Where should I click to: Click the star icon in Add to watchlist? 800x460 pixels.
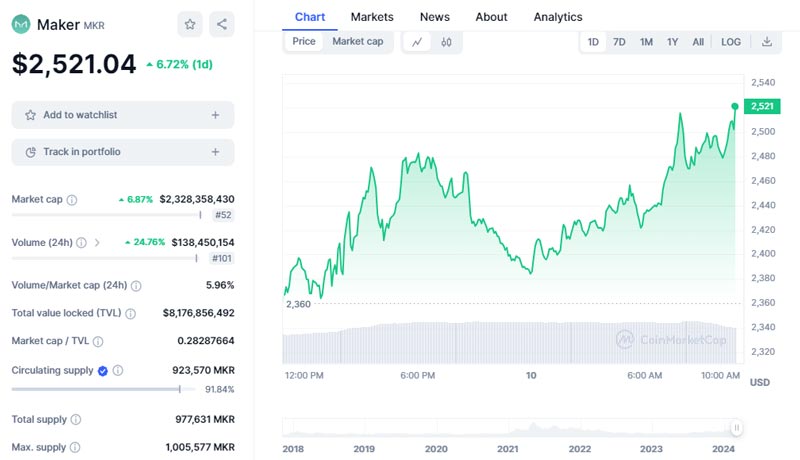tap(31, 115)
